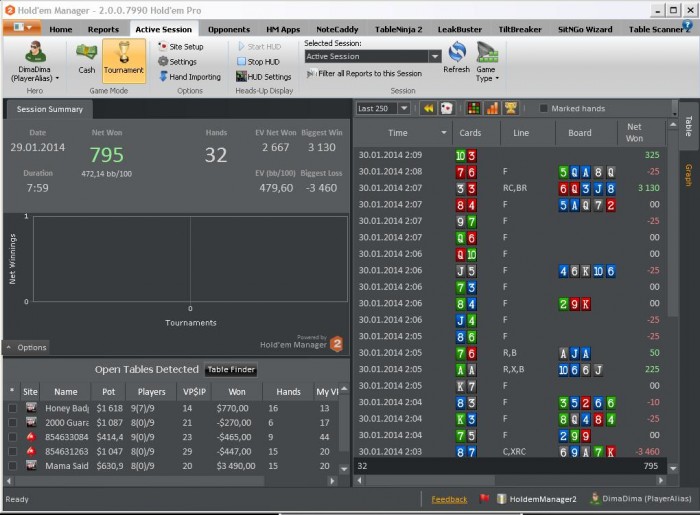The width and height of the screenshot is (700, 515).
Task: Click Start HUD
Action: coord(259,46)
